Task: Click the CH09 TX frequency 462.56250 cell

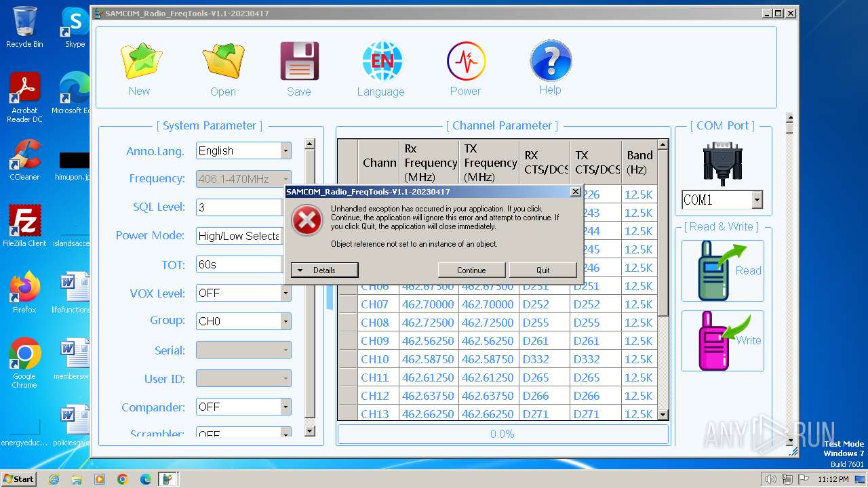Action: click(488, 341)
